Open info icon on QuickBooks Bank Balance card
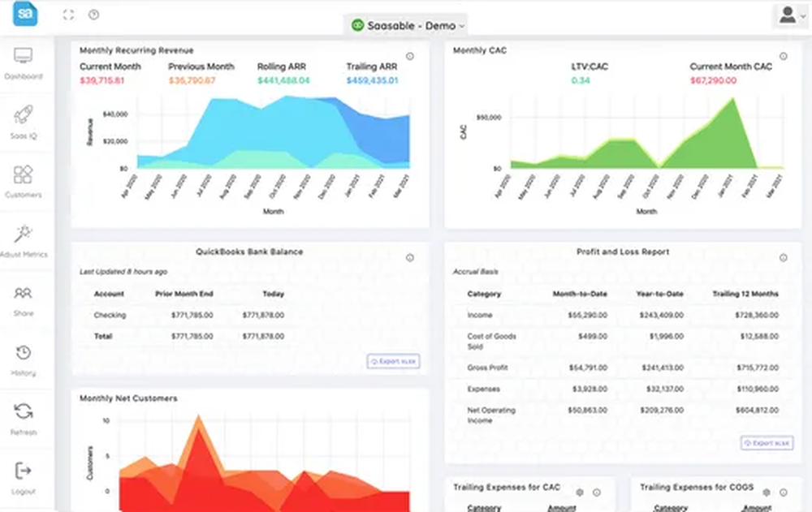The image size is (812, 512). click(x=409, y=257)
